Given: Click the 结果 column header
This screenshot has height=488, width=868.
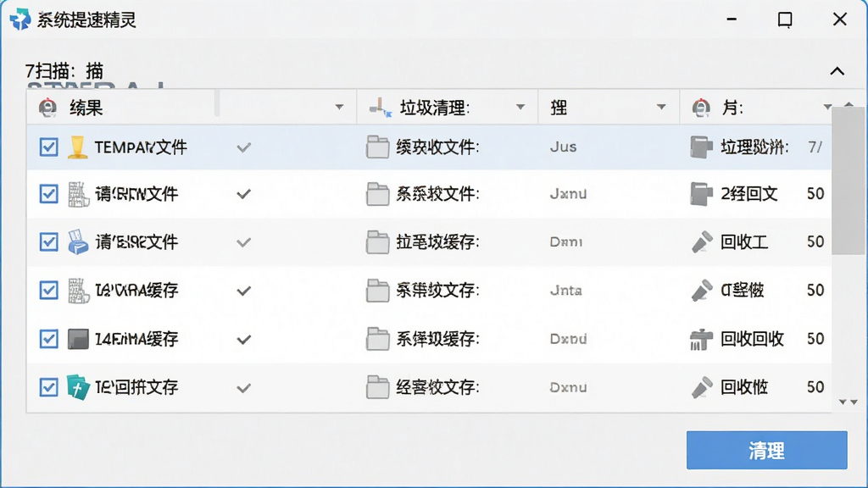Looking at the screenshot, I should click(x=86, y=108).
